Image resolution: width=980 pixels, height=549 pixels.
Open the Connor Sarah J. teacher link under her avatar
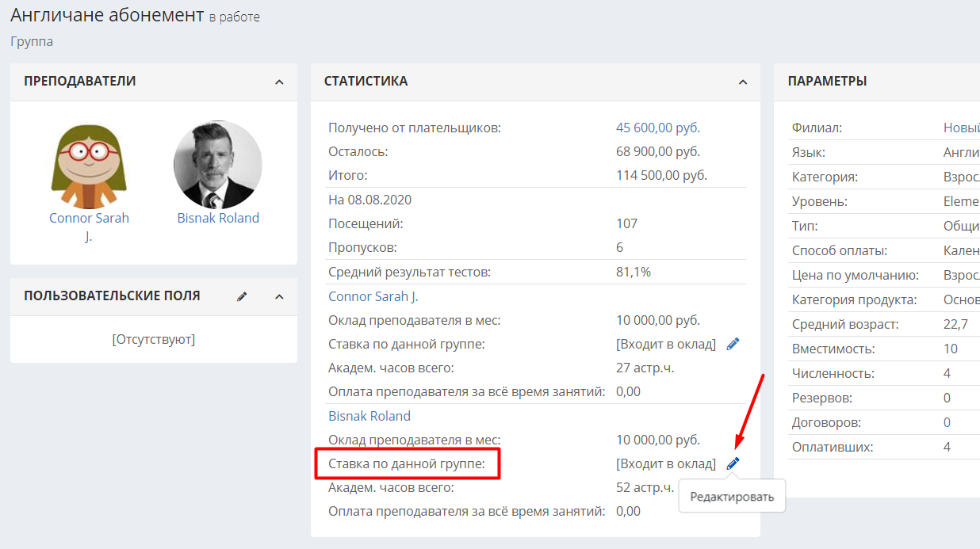[89, 227]
